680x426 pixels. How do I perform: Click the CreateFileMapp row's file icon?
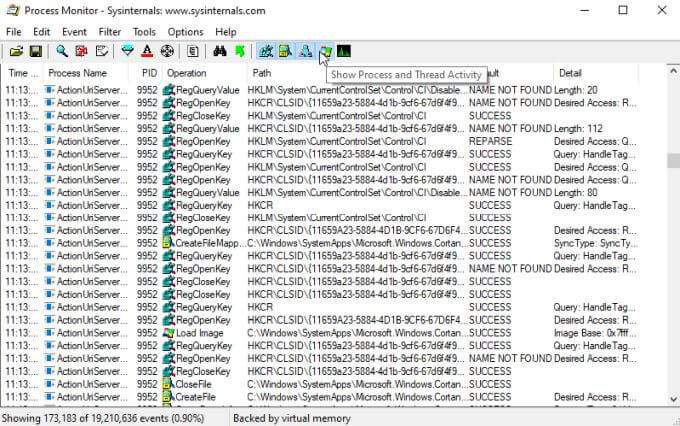(167, 243)
